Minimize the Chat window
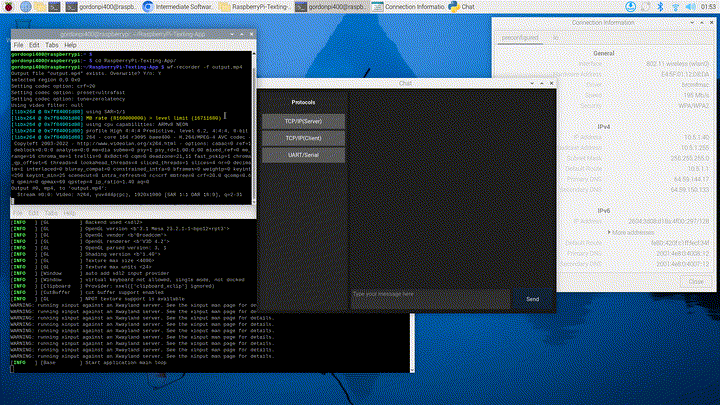Screen dimensions: 720x405 click(532, 84)
